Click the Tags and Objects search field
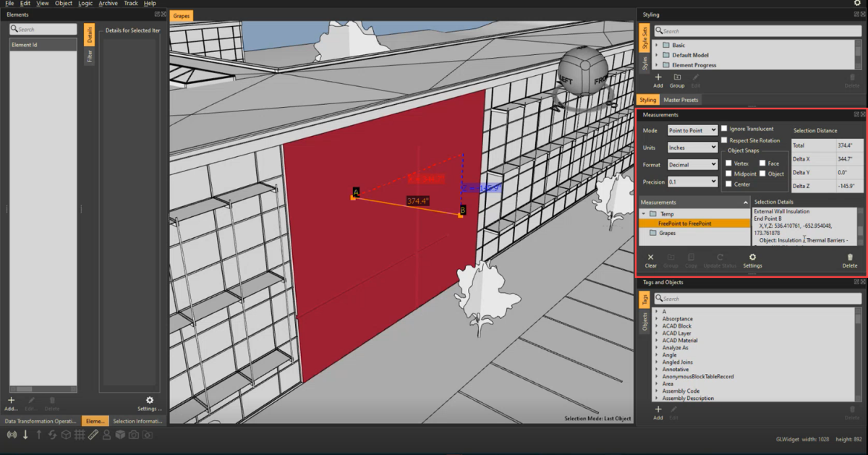868x455 pixels. (757, 298)
